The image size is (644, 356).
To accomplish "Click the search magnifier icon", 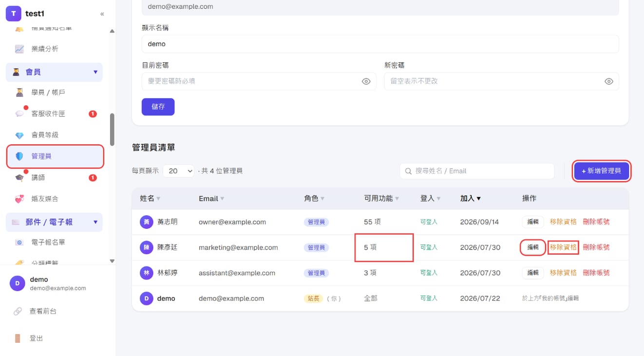I will [408, 171].
